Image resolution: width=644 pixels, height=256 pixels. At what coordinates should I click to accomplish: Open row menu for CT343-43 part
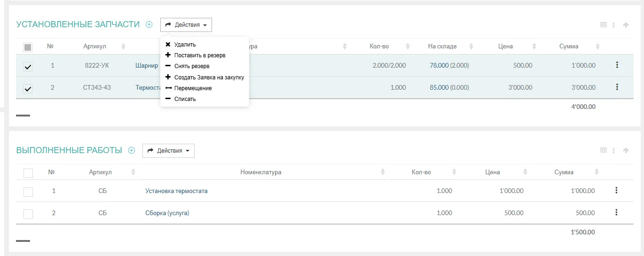coord(617,87)
